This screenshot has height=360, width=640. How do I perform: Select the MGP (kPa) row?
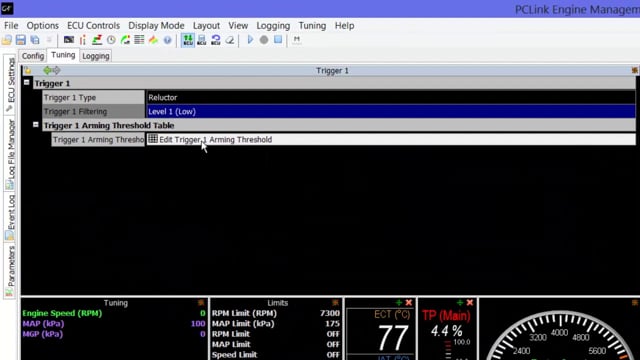(114, 334)
